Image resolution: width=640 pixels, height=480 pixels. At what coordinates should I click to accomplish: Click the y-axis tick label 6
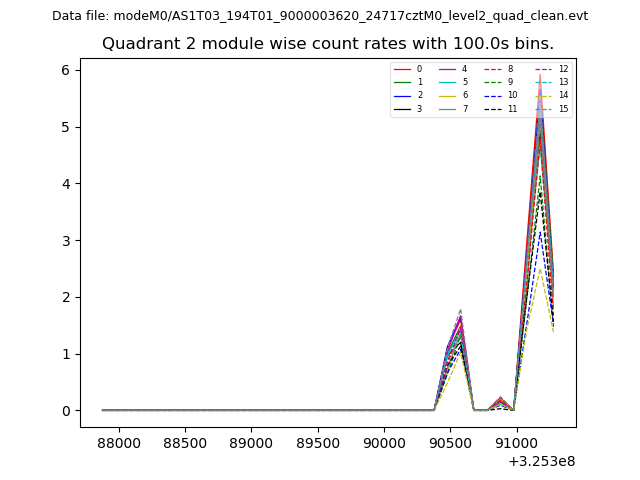point(64,70)
